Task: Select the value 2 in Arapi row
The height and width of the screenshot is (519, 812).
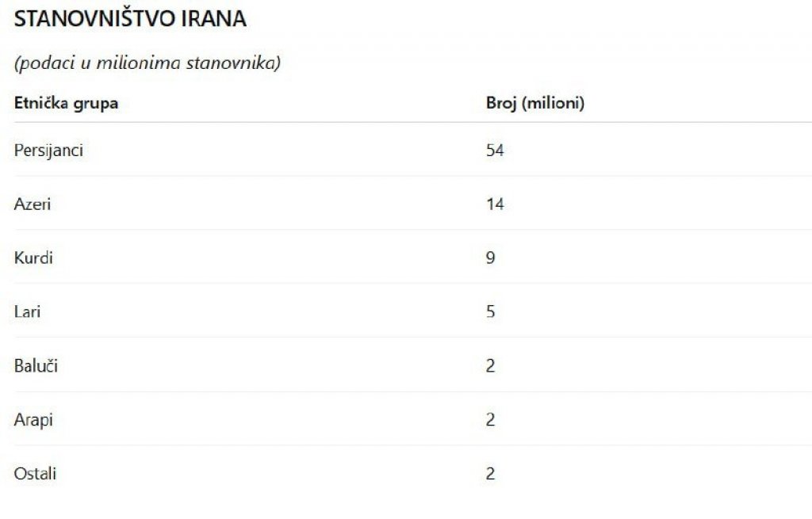Action: pyautogui.click(x=491, y=419)
